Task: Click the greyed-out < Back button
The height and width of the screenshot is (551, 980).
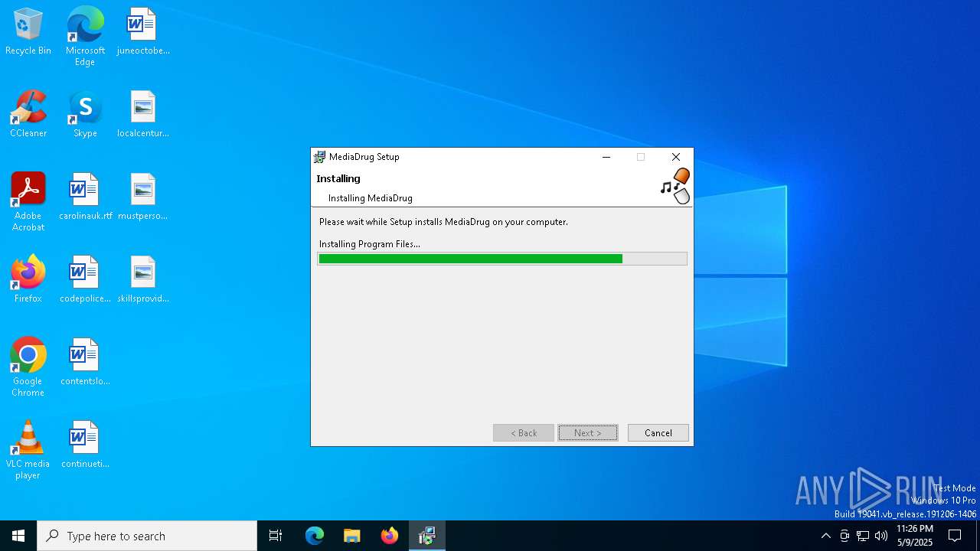Action: click(524, 432)
